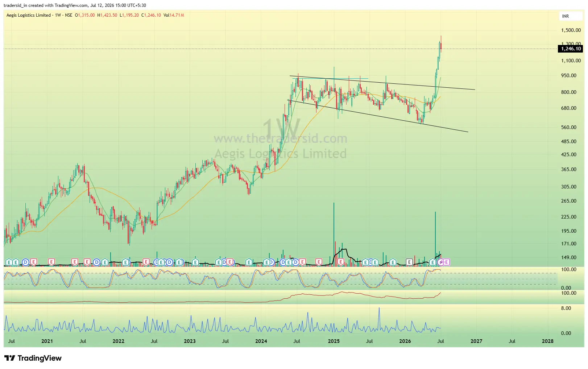
Task: Click the red E earnings marker above 2025
Action: coord(341,262)
